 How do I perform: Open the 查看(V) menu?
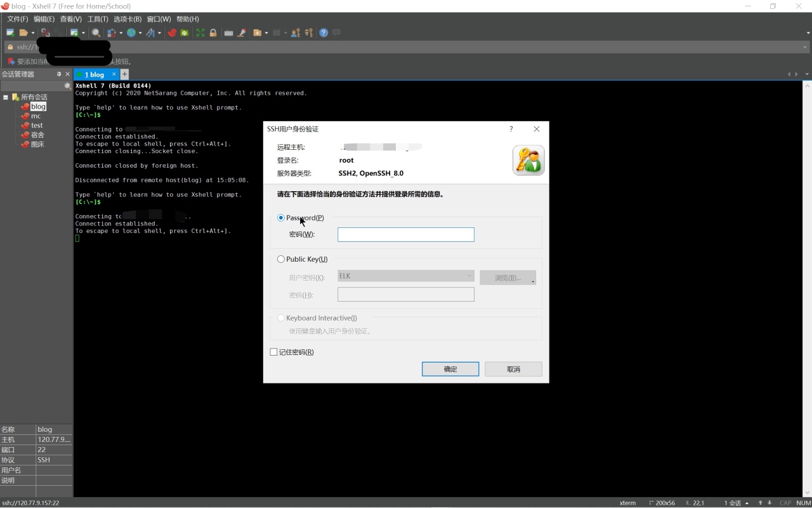pos(71,19)
